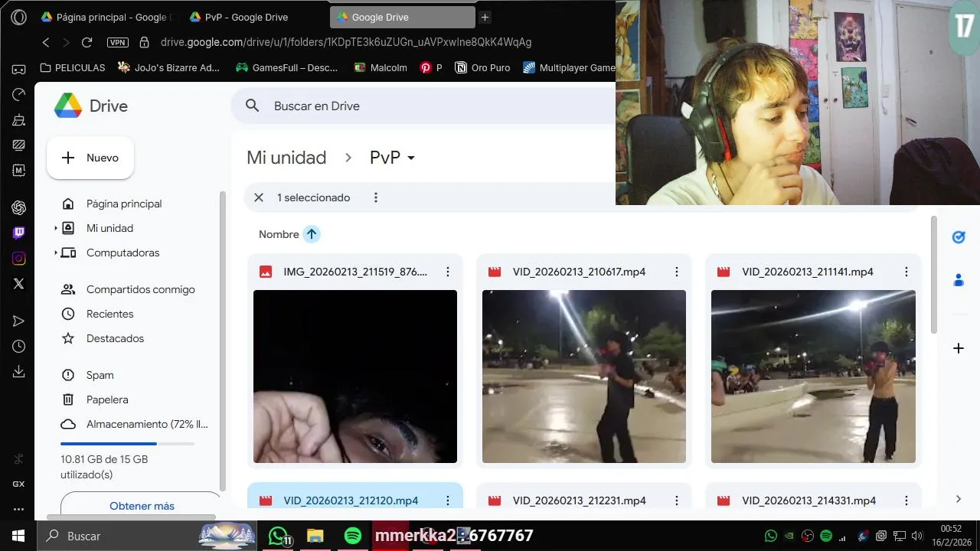Open options menu for VID_20260213_210617.mp4

pyautogui.click(x=677, y=272)
